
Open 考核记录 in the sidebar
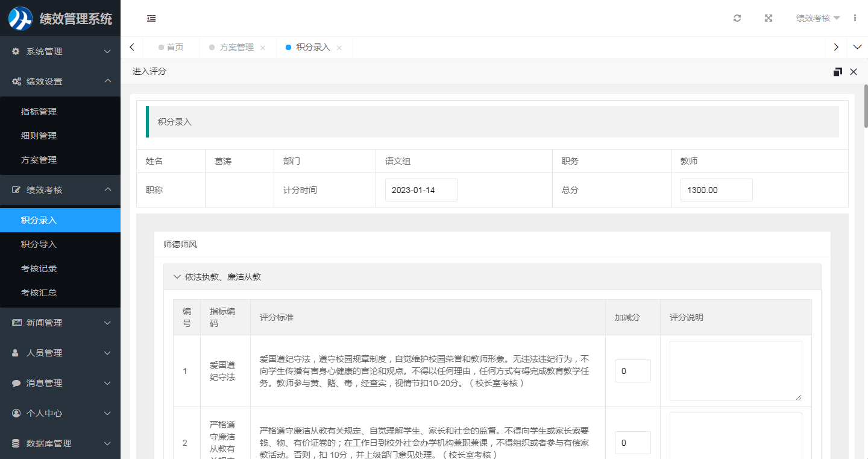[39, 268]
